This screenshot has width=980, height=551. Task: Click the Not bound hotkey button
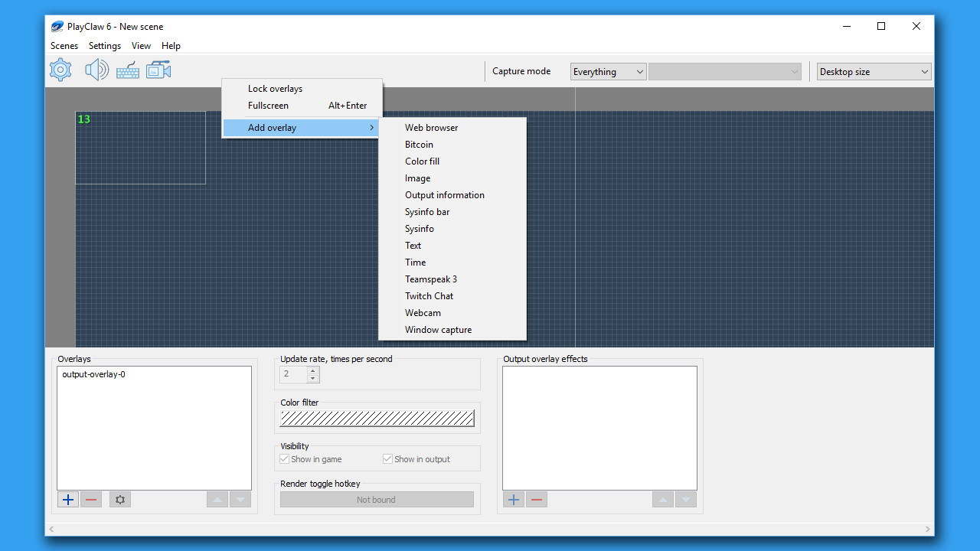pos(376,499)
